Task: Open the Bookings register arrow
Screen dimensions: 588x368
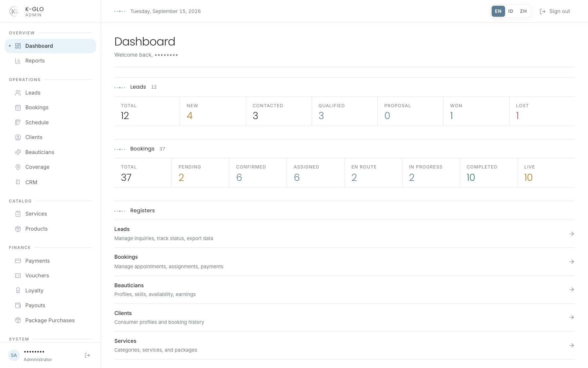Action: pyautogui.click(x=572, y=262)
